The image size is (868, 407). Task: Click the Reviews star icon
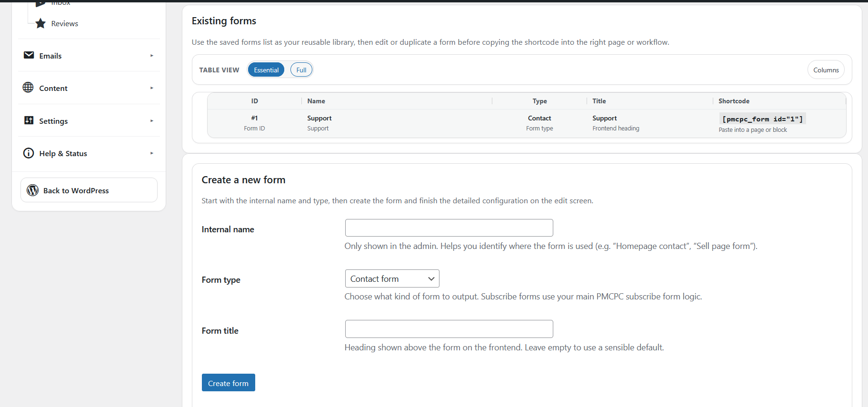[x=40, y=23]
